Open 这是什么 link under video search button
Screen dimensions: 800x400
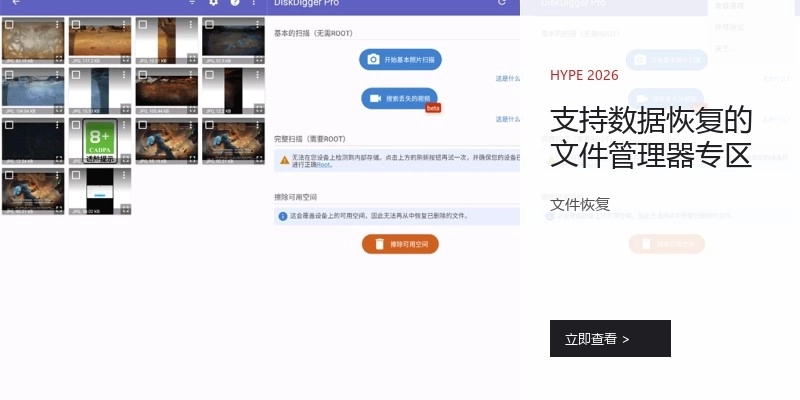click(x=508, y=119)
